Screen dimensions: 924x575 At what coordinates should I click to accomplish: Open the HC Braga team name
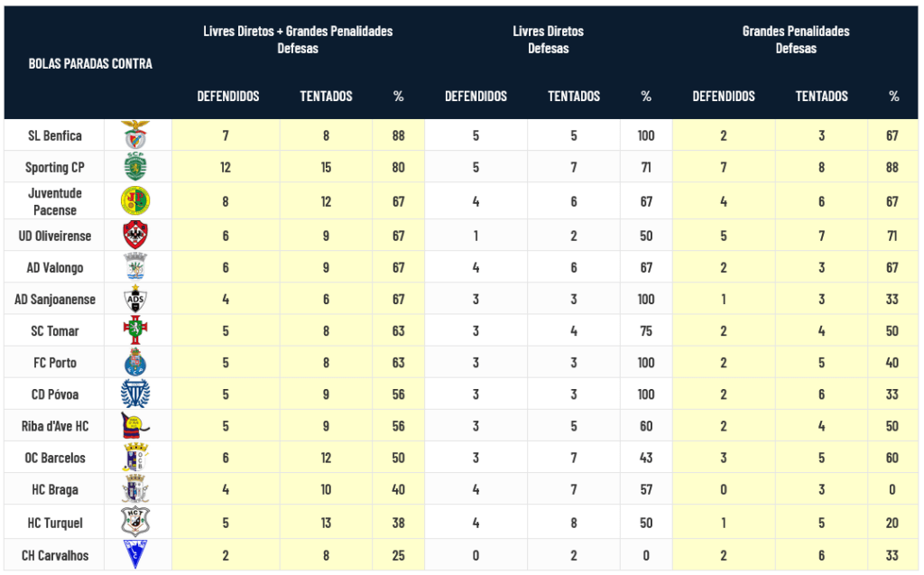pos(54,489)
